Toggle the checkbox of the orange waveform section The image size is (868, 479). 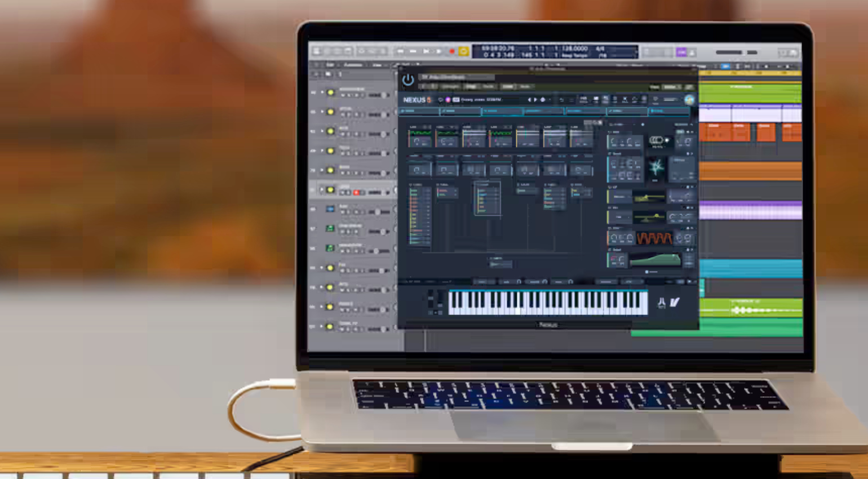pyautogui.click(x=610, y=228)
